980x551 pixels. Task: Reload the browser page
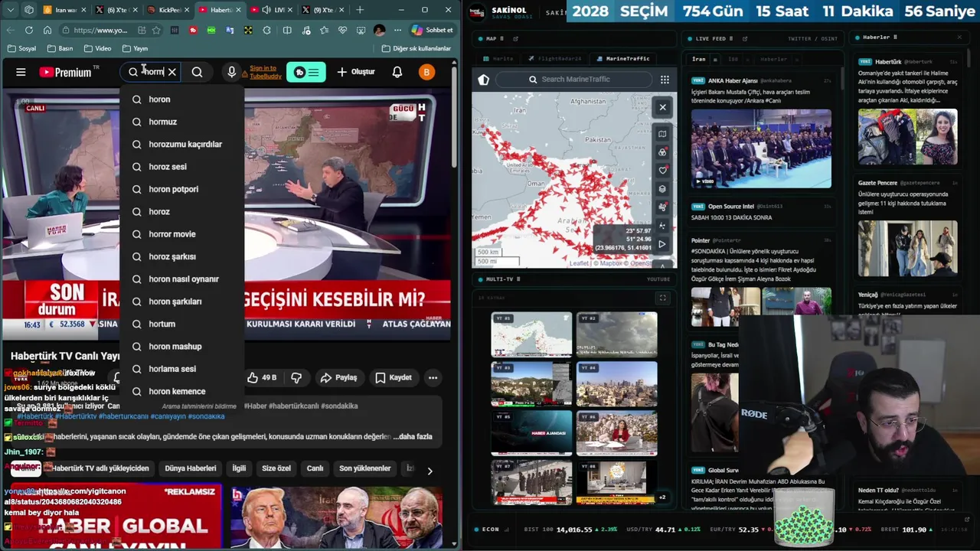tap(28, 30)
